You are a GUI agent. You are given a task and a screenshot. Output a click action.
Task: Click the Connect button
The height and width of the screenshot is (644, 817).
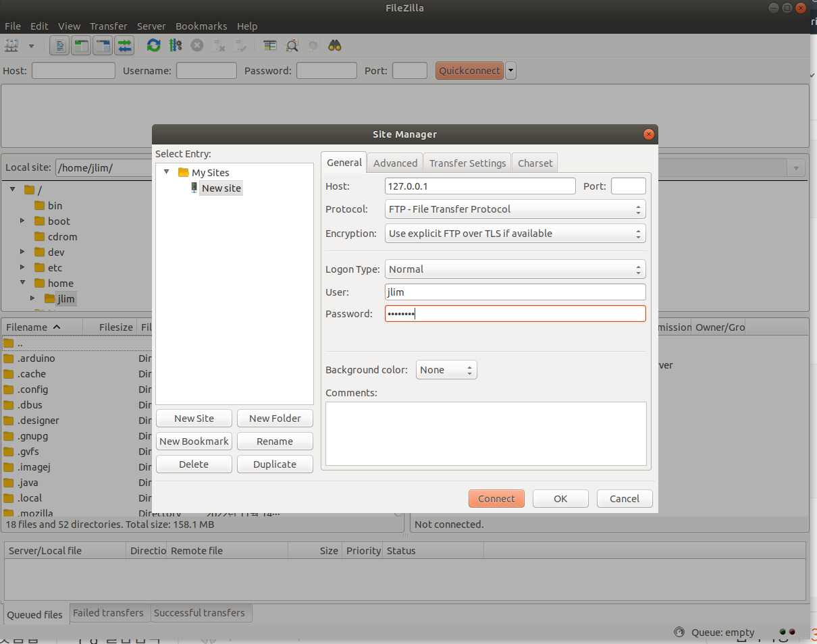[x=496, y=499]
